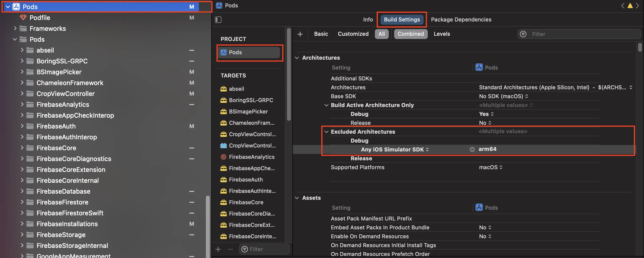This screenshot has width=644, height=258.
Task: Show All build settings
Action: pyautogui.click(x=382, y=34)
